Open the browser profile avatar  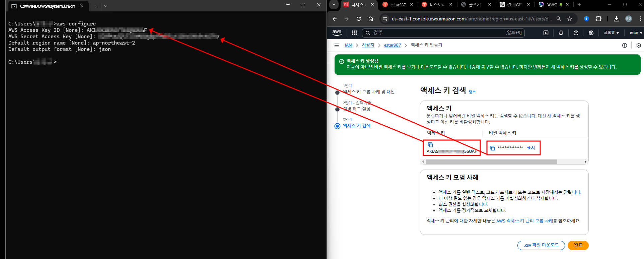[x=629, y=19]
